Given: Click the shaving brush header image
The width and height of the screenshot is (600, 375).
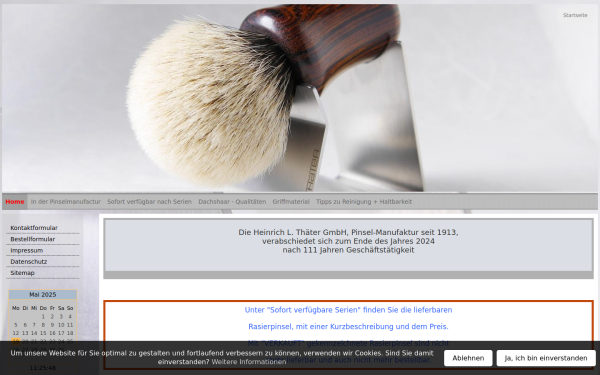Looking at the screenshot, I should [x=300, y=98].
